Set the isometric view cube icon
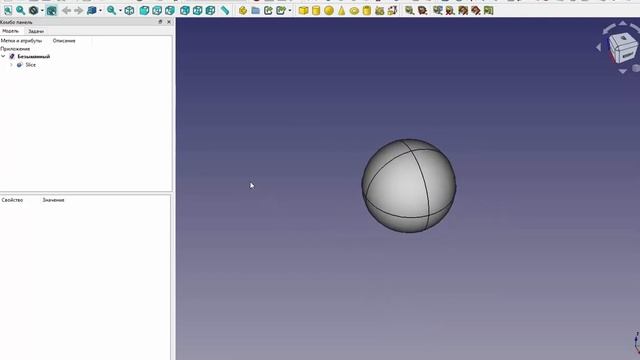640x360 pixels. click(129, 11)
